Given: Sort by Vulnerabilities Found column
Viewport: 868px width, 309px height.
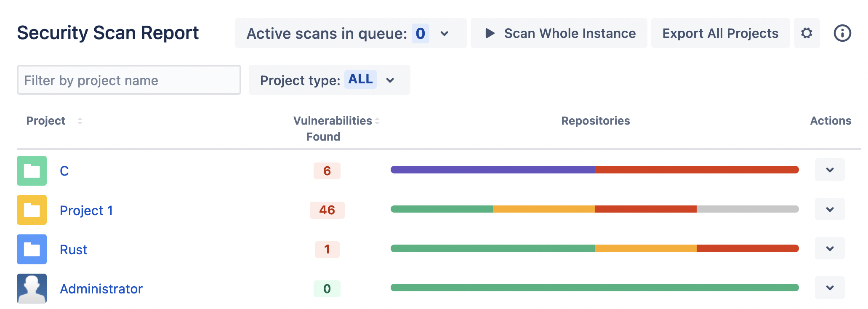Looking at the screenshot, I should point(377,121).
